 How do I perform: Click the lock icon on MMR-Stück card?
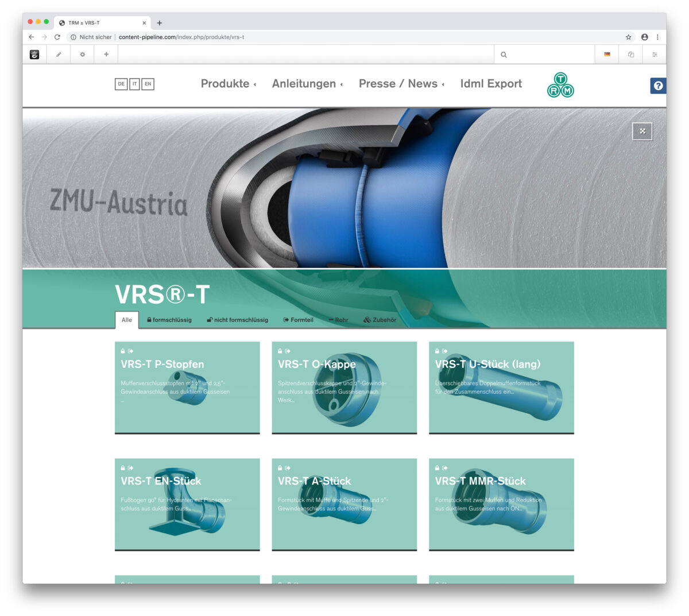tap(437, 468)
